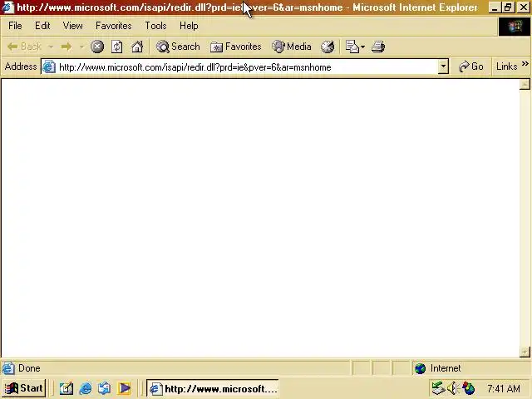The width and height of the screenshot is (532, 399).
Task: Click the page icon in address bar
Action: (49, 66)
